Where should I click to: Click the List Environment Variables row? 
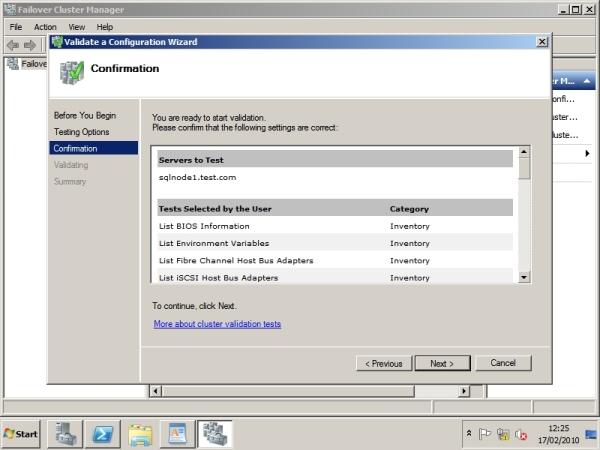(x=335, y=243)
